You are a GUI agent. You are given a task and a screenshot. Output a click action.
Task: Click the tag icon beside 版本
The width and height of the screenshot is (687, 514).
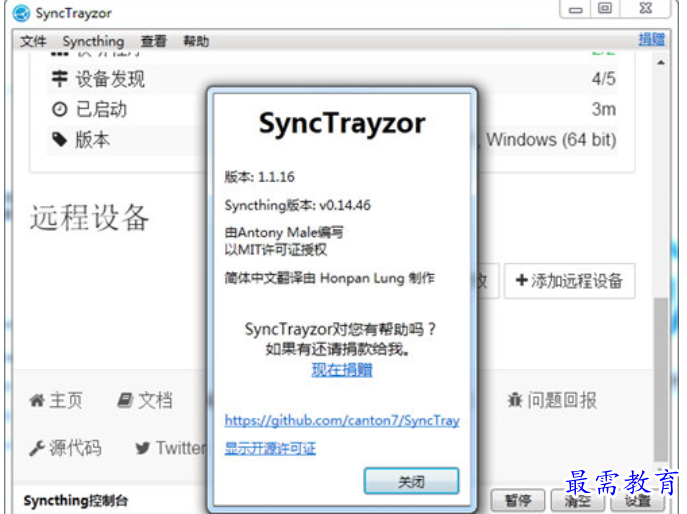[x=59, y=140]
